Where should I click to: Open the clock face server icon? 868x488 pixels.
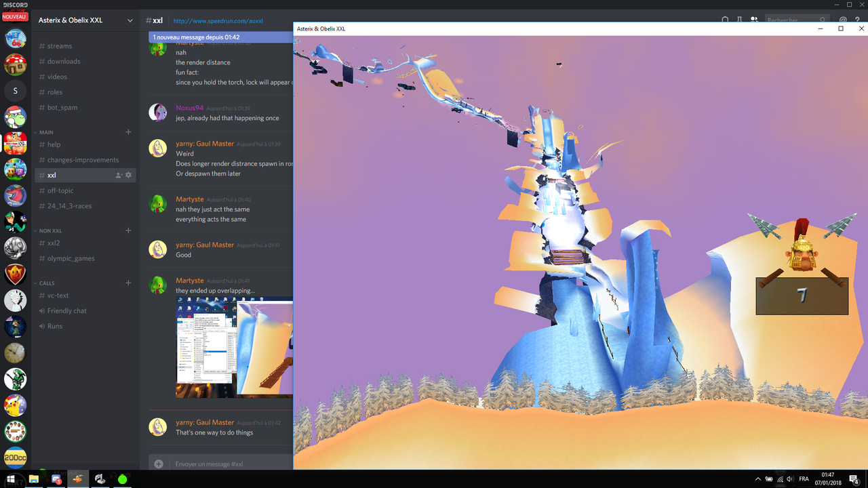pyautogui.click(x=16, y=353)
